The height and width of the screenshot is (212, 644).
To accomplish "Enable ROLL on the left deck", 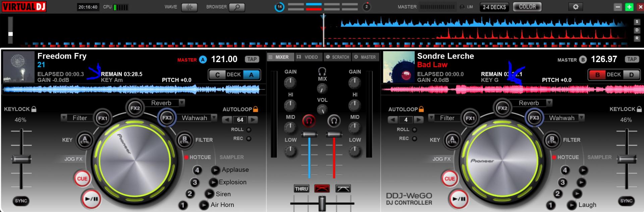I will click(x=249, y=130).
